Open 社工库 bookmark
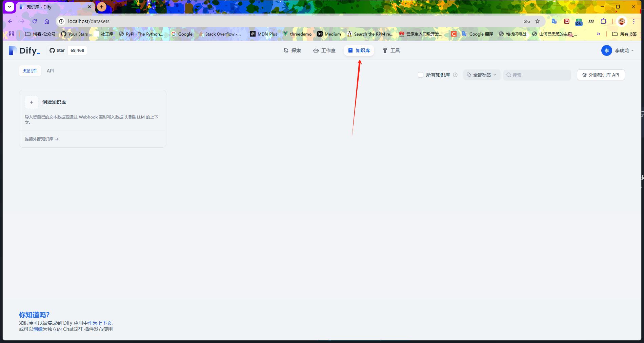The width and height of the screenshot is (644, 343). tap(104, 34)
